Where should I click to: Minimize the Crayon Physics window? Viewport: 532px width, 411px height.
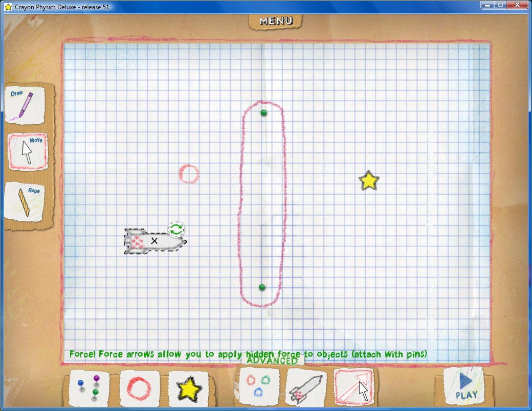[487, 5]
